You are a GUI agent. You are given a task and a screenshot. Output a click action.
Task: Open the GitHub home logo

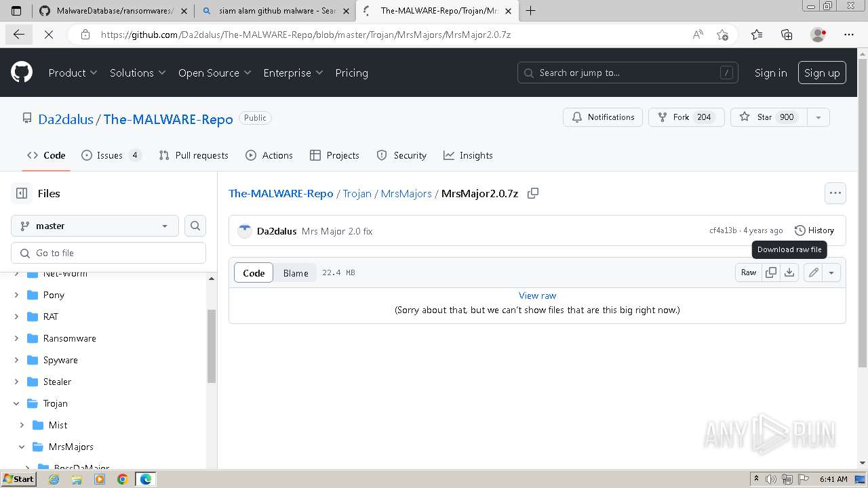click(x=22, y=73)
